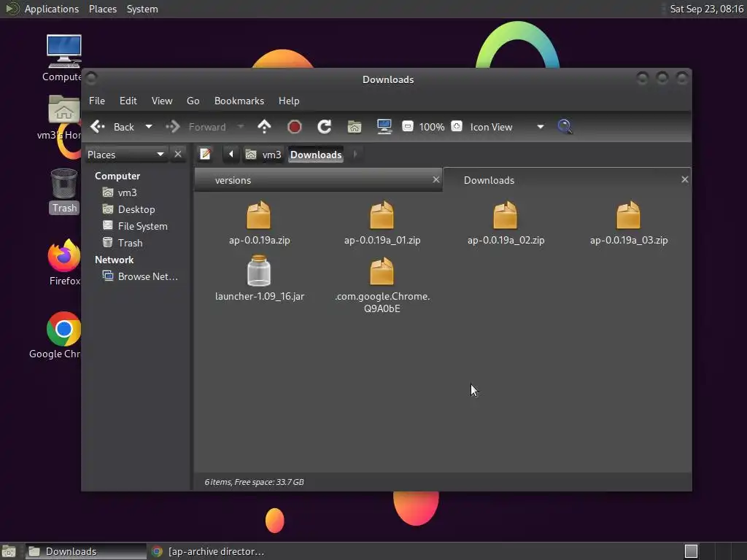The height and width of the screenshot is (560, 747).
Task: Select Downloads in the path bar
Action: click(316, 155)
